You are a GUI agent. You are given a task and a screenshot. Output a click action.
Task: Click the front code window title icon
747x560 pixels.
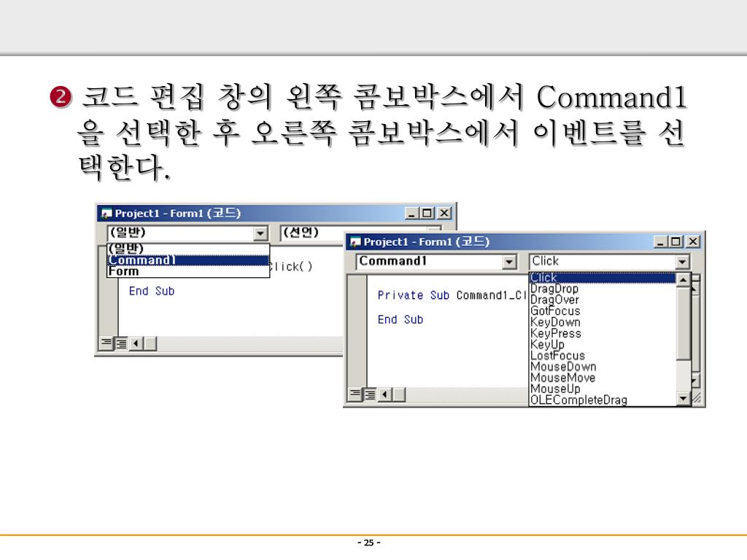(x=355, y=242)
